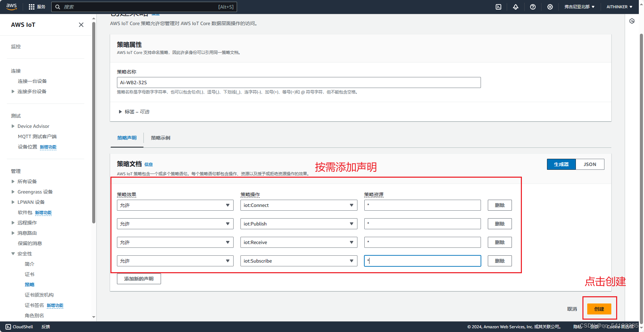Open the iot:Receive action dropdown
This screenshot has height=332, width=644.
[299, 242]
